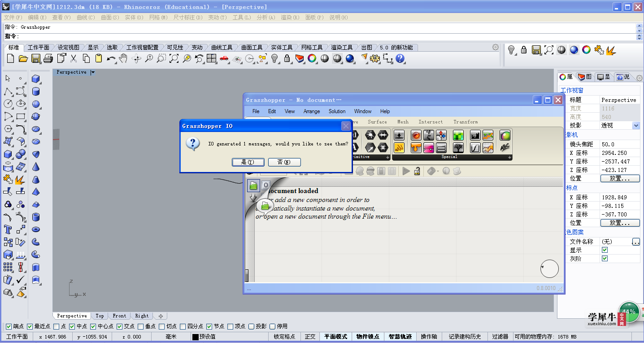This screenshot has height=343, width=644.
Task: Click the play triangle in Grasshopper canvas toolbar
Action: 406,171
